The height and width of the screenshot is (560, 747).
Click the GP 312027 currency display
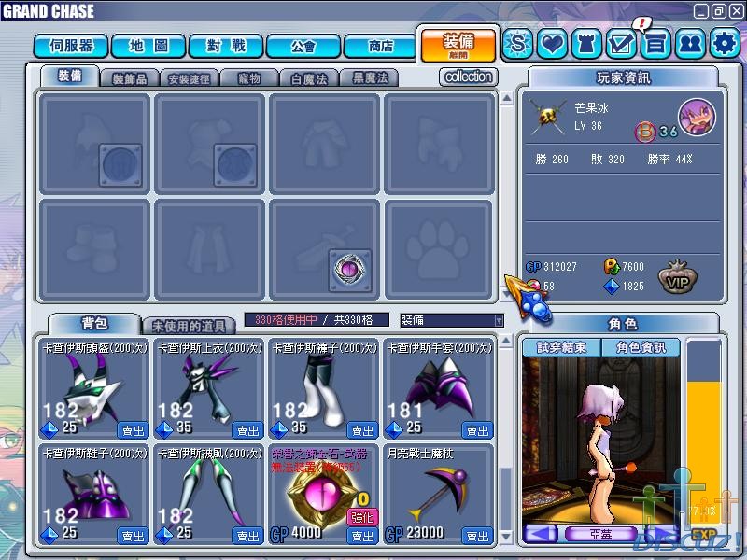click(551, 267)
